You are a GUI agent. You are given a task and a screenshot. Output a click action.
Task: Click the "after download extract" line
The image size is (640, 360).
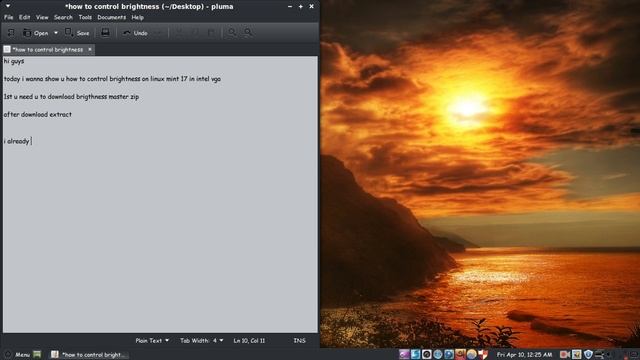tap(38, 115)
